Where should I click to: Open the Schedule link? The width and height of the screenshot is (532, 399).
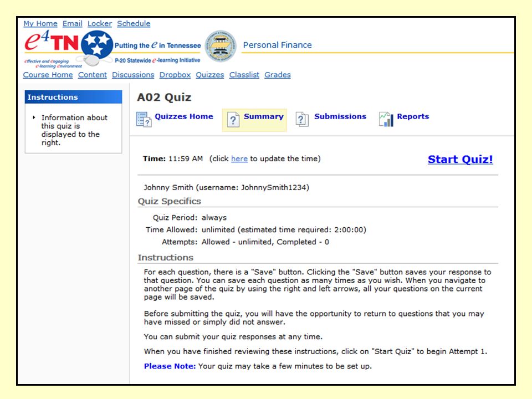pyautogui.click(x=134, y=24)
